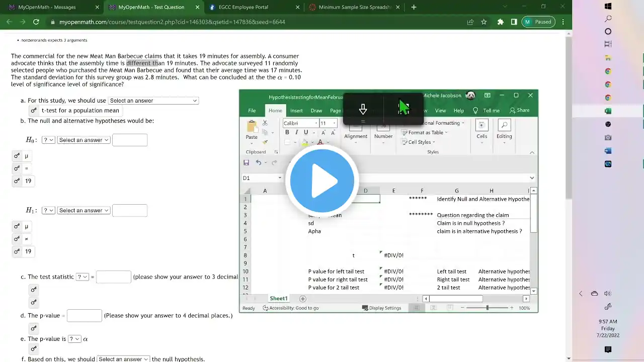Open part a Select an answer dropdown

[153, 101]
